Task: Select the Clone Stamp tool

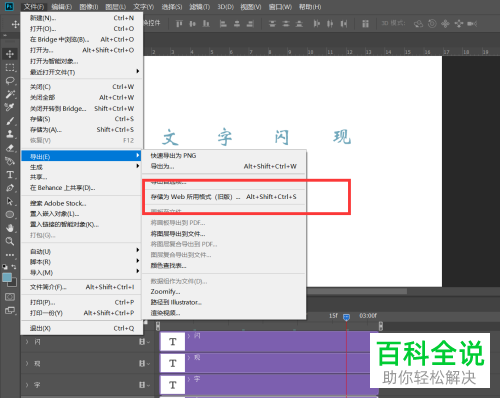Action: (x=10, y=134)
